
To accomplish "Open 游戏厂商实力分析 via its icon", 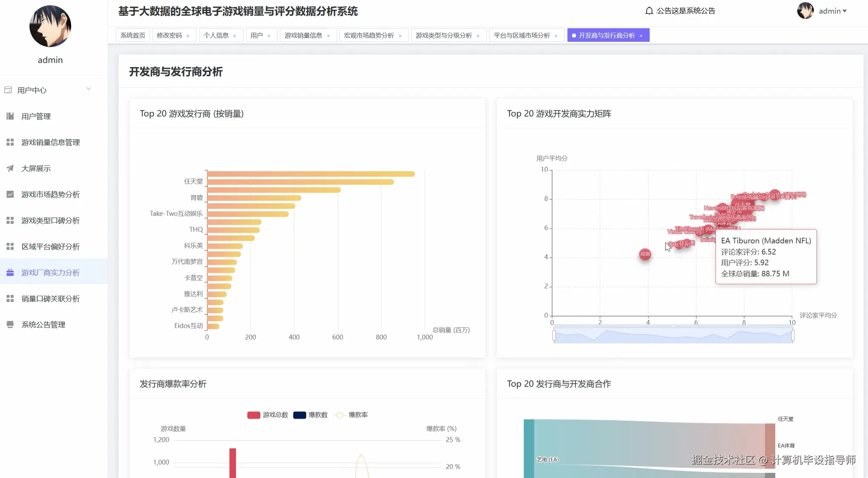I will pos(10,272).
